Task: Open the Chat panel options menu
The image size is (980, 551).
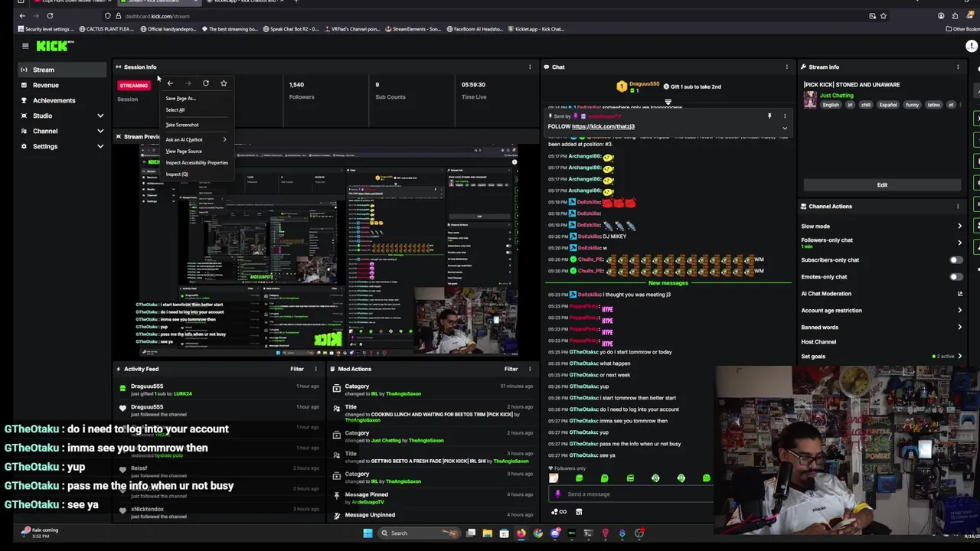Action: [786, 67]
